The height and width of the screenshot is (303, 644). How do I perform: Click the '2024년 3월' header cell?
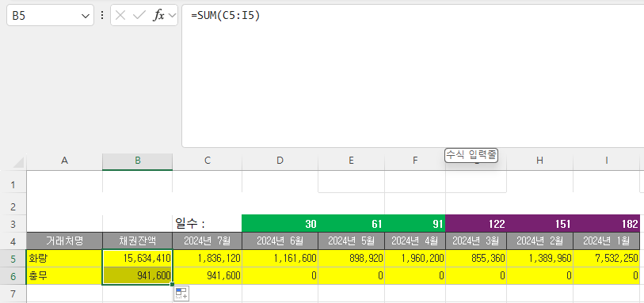click(x=476, y=241)
